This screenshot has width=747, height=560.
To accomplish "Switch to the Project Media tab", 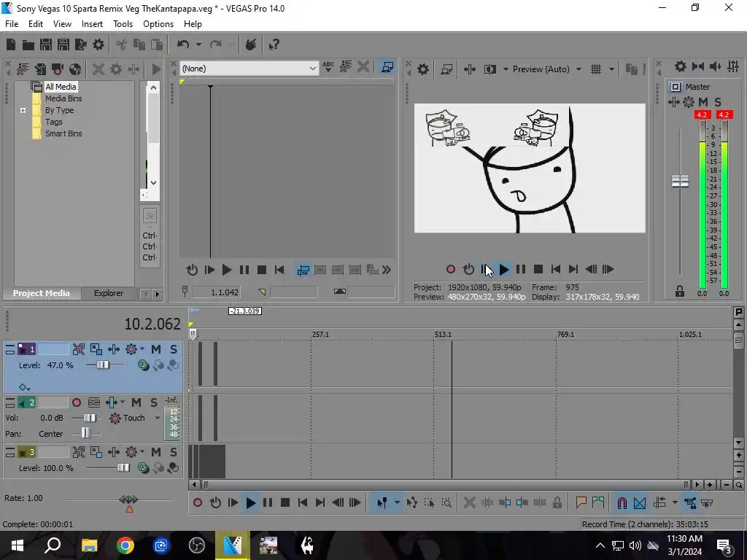I will pos(41,293).
